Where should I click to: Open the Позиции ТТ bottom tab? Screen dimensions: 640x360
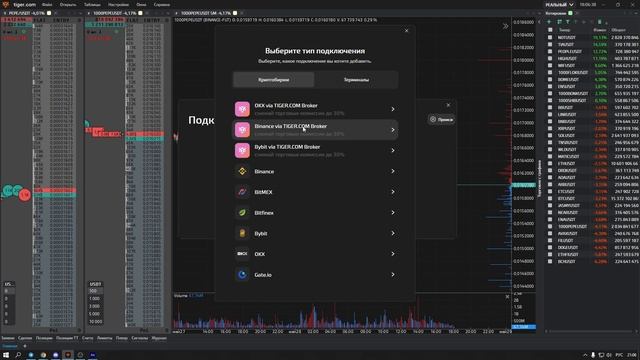tap(67, 338)
